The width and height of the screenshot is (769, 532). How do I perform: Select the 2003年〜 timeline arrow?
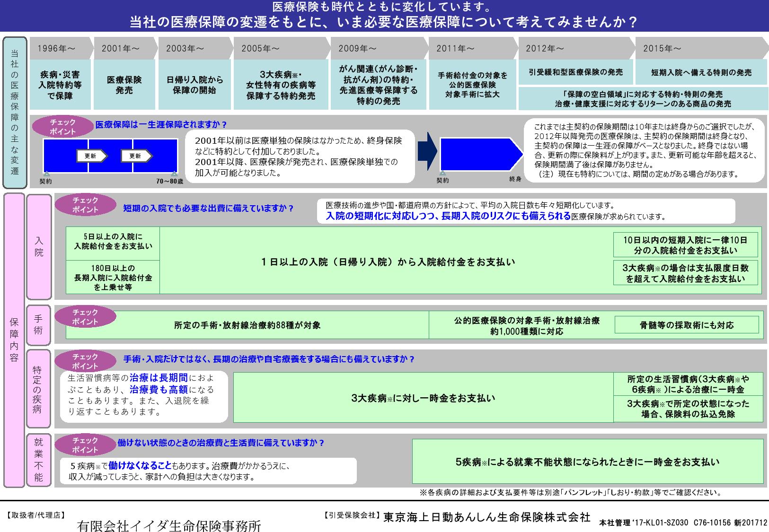click(x=196, y=48)
